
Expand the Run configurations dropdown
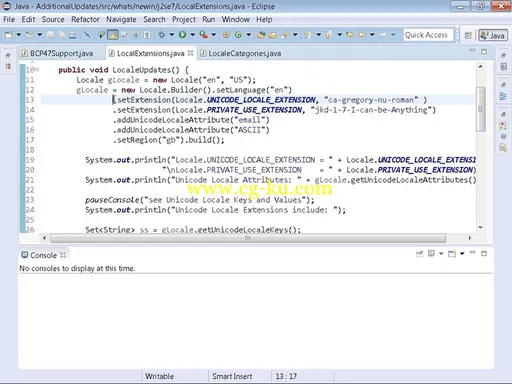click(x=192, y=35)
